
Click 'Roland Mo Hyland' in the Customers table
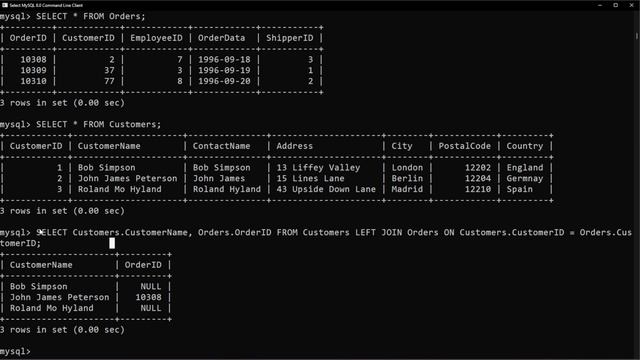120,189
